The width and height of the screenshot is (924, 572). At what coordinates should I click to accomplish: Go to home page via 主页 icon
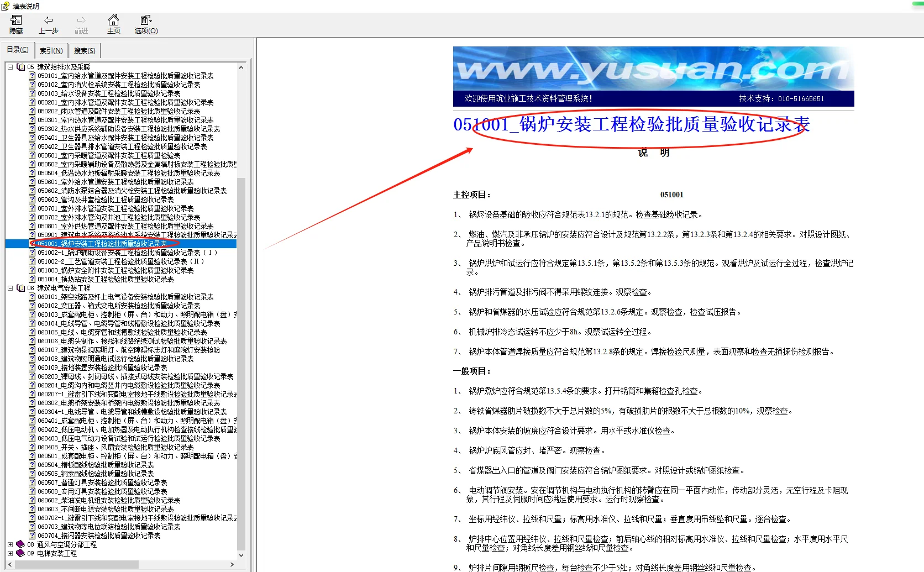[114, 24]
